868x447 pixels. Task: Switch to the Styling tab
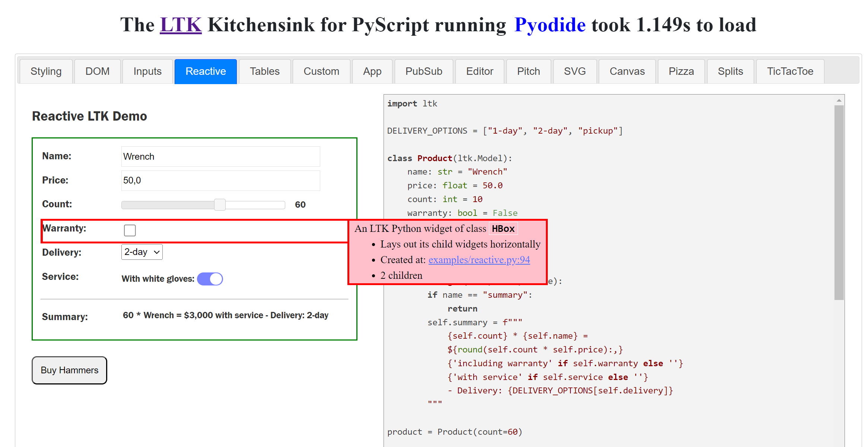pos(46,71)
